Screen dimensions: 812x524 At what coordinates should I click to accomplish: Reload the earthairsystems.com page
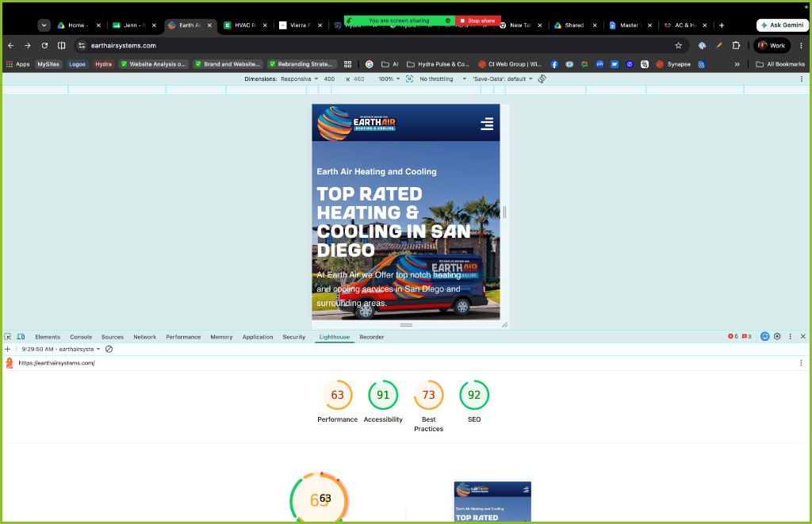pyautogui.click(x=44, y=45)
